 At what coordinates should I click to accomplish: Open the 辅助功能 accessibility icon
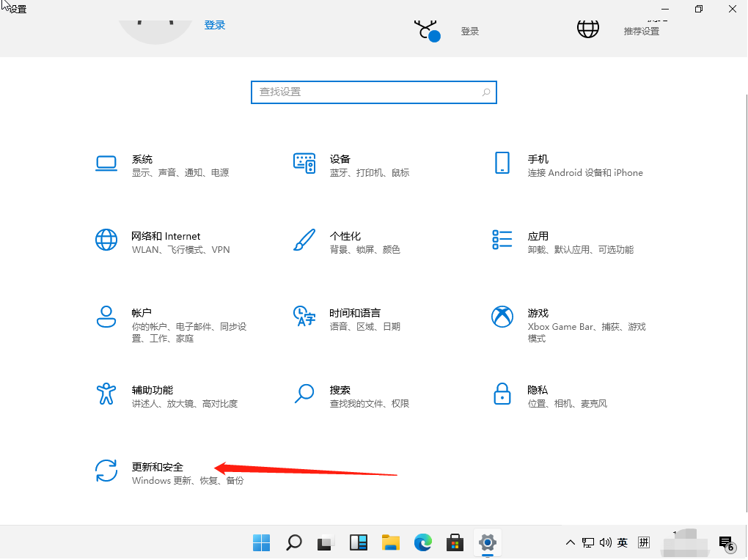click(106, 394)
